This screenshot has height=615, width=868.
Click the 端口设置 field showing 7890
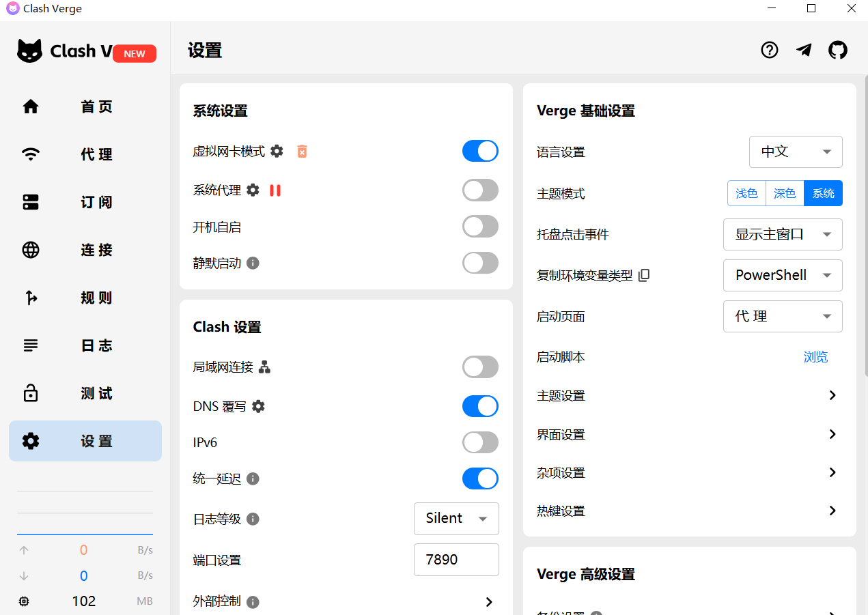pos(456,560)
